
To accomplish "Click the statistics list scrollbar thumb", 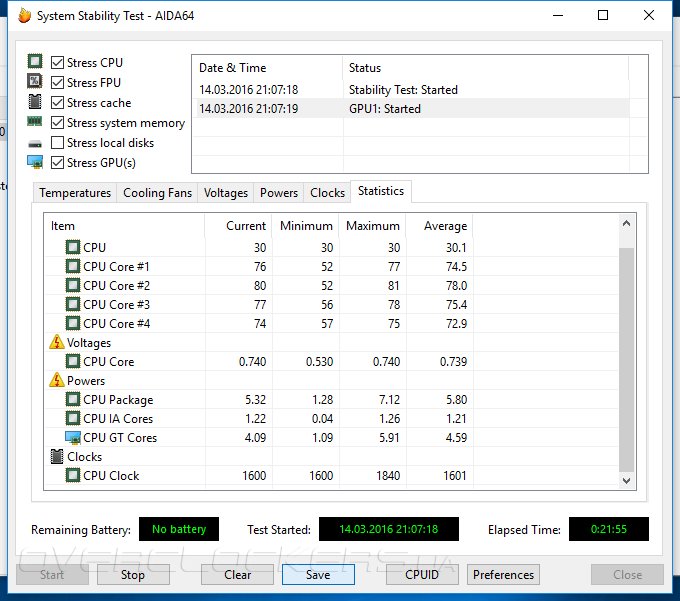I will [626, 360].
